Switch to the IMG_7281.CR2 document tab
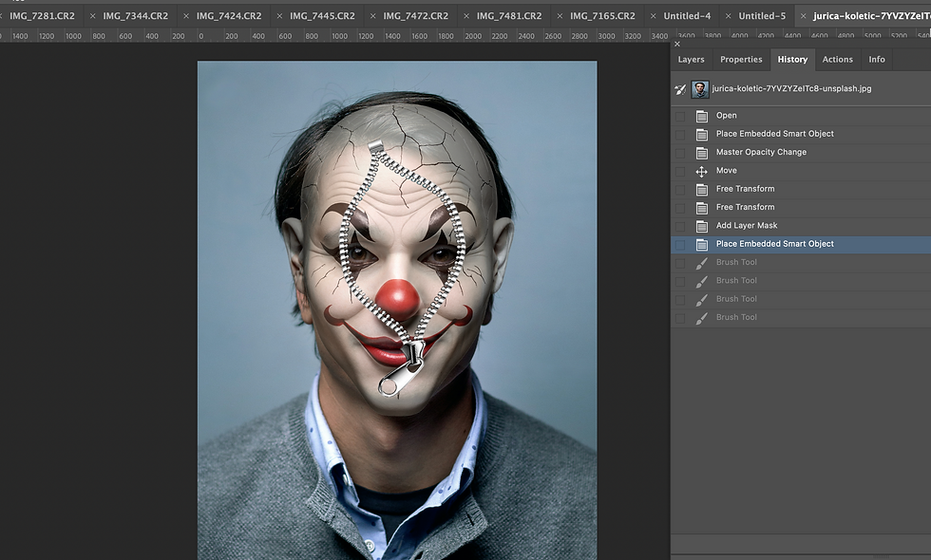Screen dimensions: 931x560 coord(42,16)
